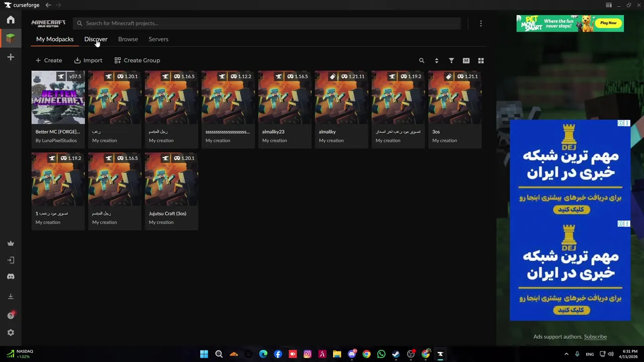Open the premium crown icon in sidebar
This screenshot has height=362, width=644.
pos(11,243)
